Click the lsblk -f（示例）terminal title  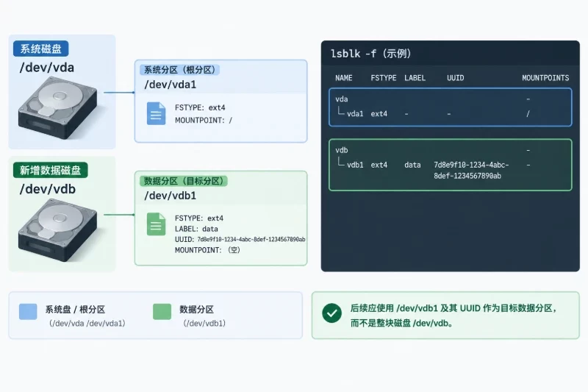click(x=371, y=54)
